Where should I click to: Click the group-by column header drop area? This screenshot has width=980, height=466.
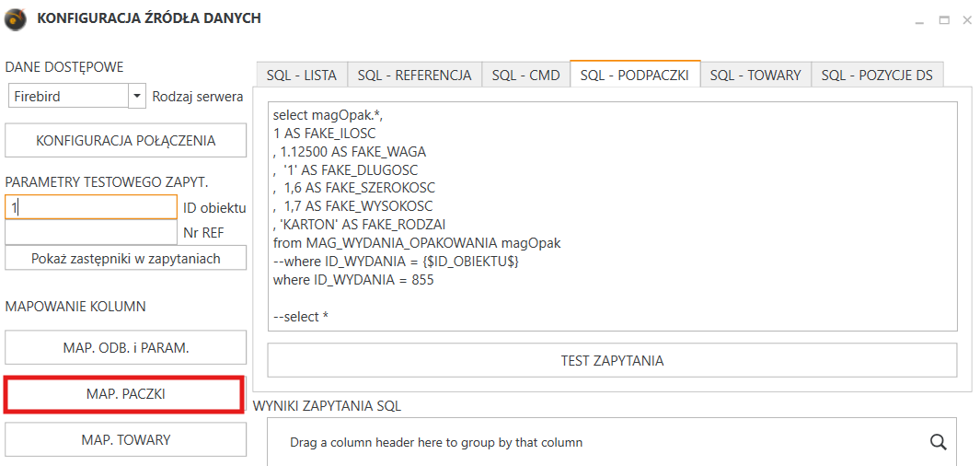[436, 442]
